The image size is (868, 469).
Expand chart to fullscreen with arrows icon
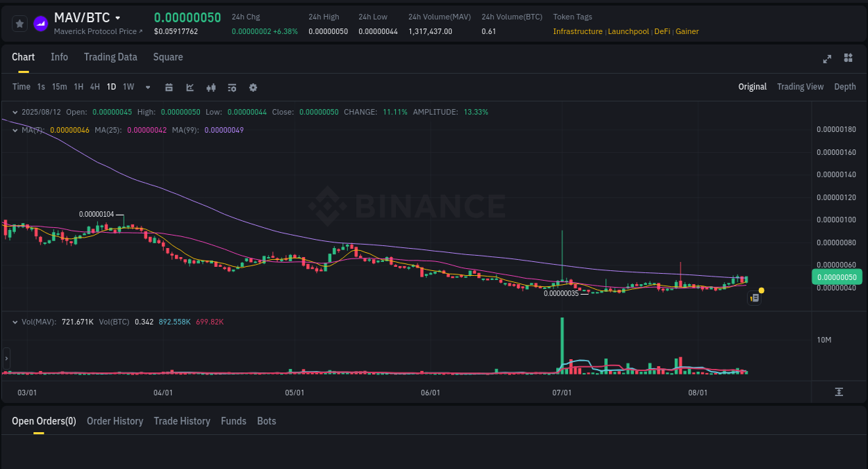(827, 59)
